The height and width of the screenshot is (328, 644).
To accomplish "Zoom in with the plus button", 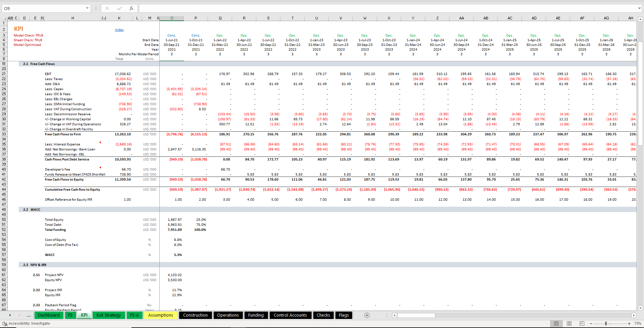I will click(x=629, y=324).
